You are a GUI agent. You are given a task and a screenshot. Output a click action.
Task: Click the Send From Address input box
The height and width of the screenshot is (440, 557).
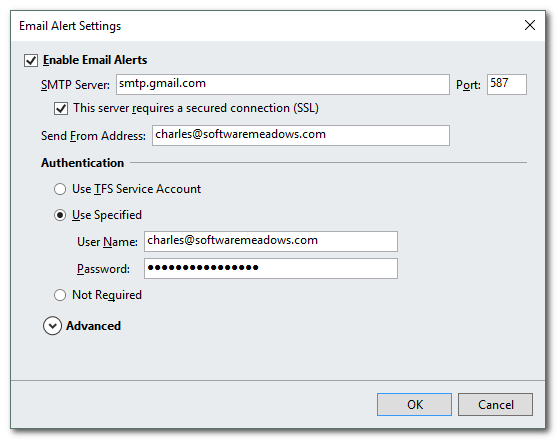pyautogui.click(x=301, y=135)
